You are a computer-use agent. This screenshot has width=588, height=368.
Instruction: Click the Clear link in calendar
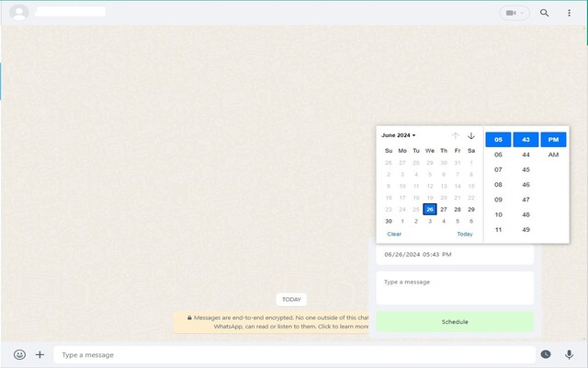click(x=394, y=234)
